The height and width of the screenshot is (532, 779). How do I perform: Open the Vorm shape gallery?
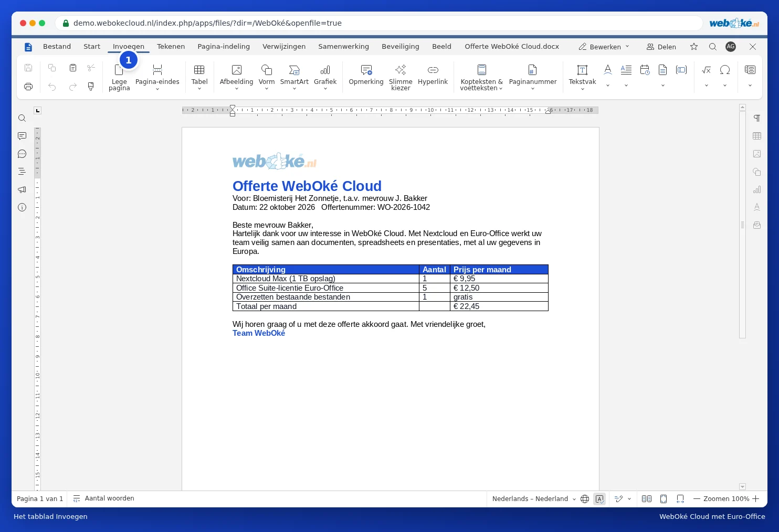pos(267,77)
